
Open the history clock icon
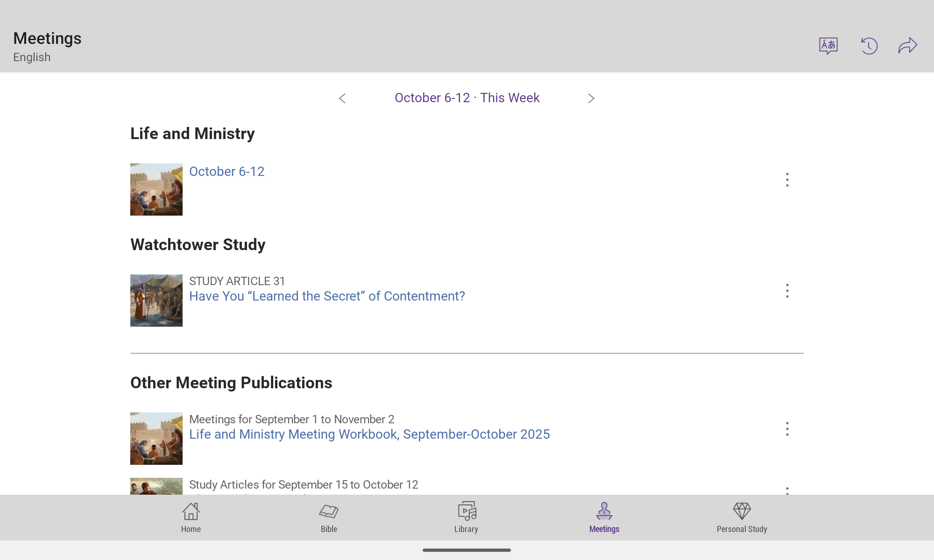point(869,46)
